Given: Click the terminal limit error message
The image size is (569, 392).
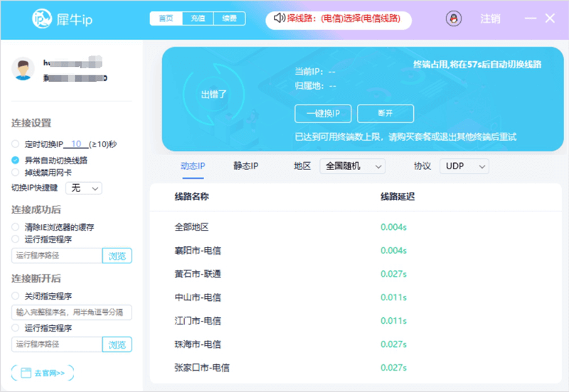Looking at the screenshot, I should (x=405, y=137).
